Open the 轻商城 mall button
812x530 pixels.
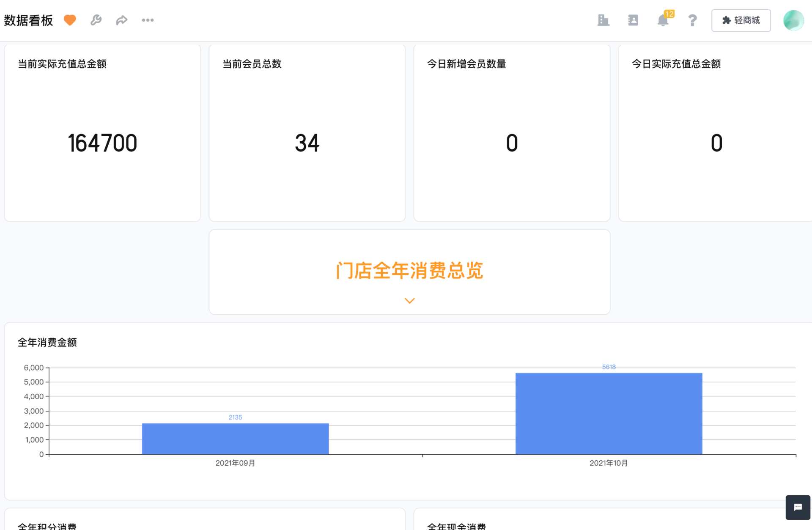point(741,20)
